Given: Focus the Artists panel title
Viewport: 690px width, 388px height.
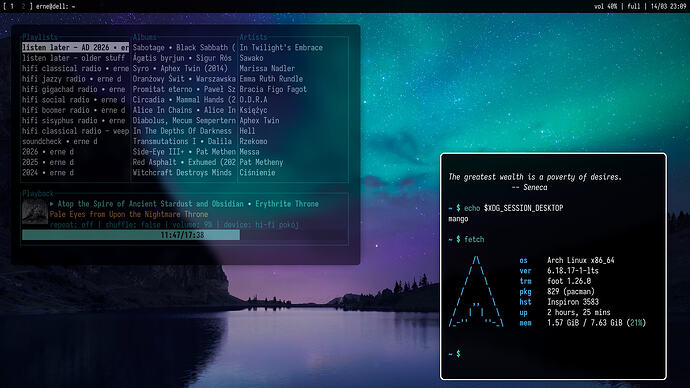Looking at the screenshot, I should pyautogui.click(x=253, y=37).
